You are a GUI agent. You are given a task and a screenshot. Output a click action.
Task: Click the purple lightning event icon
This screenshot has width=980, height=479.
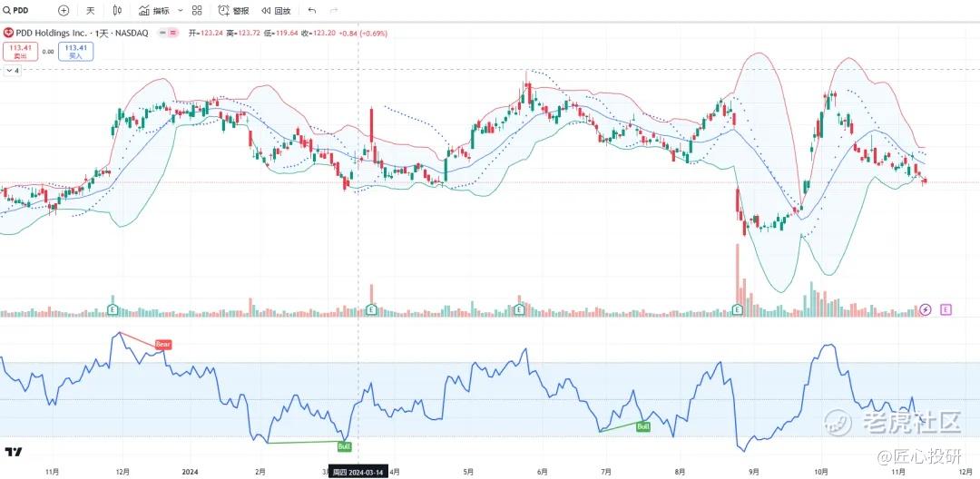[x=926, y=309]
